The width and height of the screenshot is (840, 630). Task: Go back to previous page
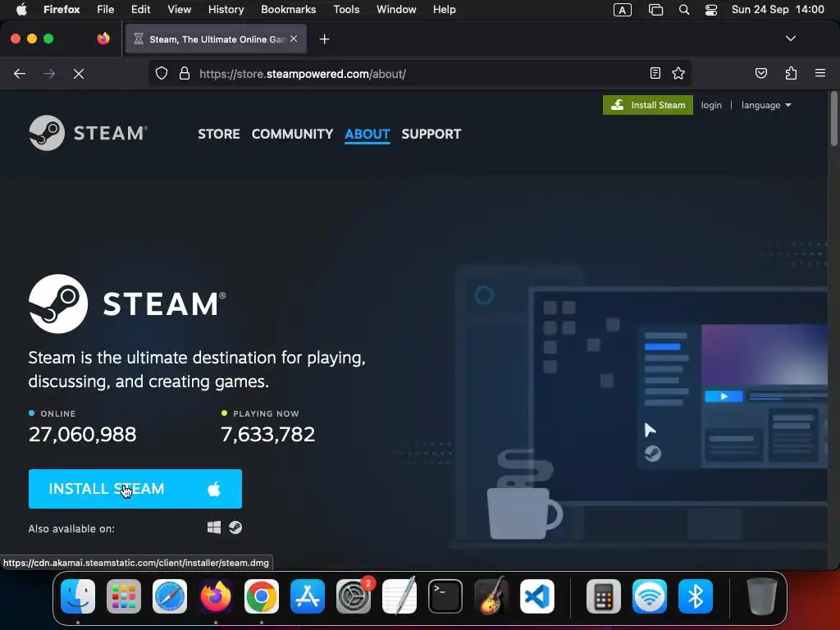[20, 73]
